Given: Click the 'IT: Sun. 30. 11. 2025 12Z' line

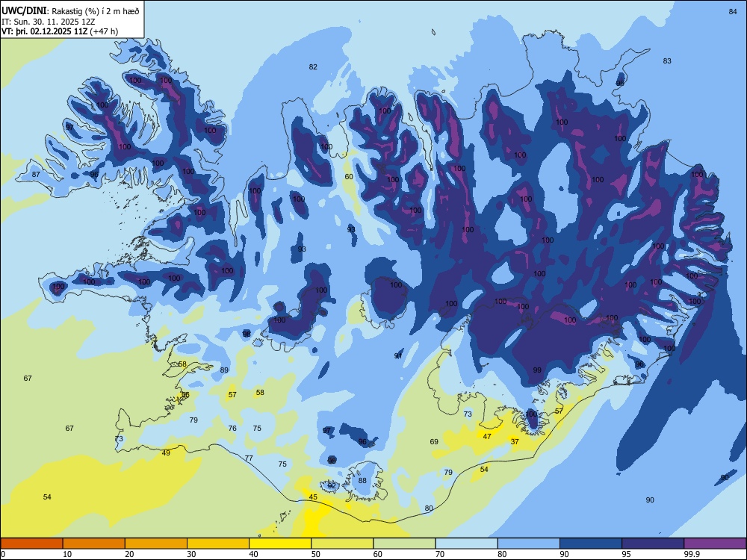Looking at the screenshot, I should [48, 22].
